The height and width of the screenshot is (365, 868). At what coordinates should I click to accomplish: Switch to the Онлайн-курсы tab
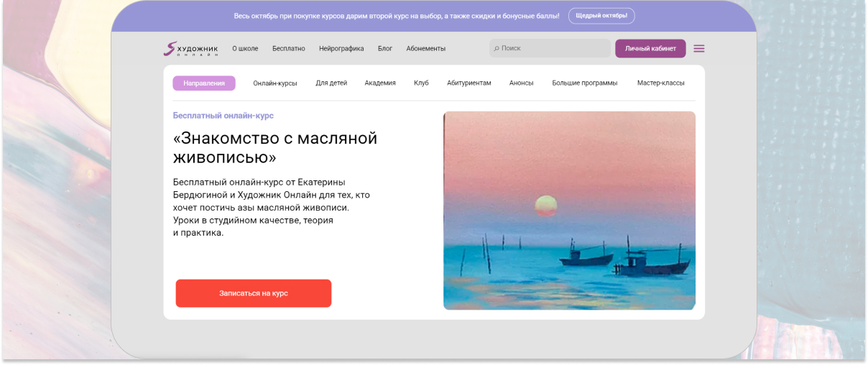click(274, 83)
